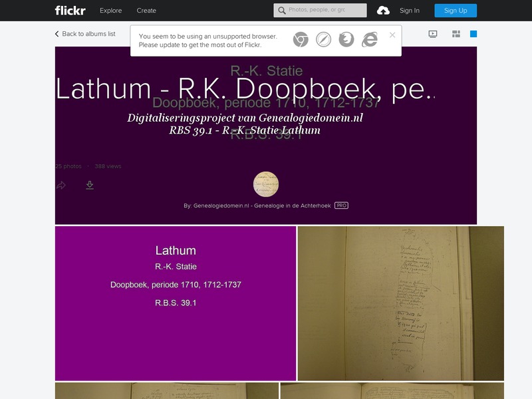The image size is (532, 399).
Task: Click the PRO badge
Action: (340, 206)
